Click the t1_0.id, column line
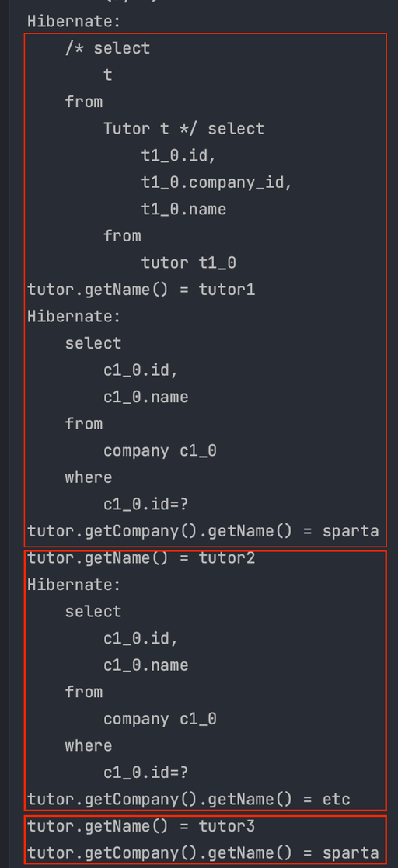This screenshot has width=398, height=868. point(178,155)
